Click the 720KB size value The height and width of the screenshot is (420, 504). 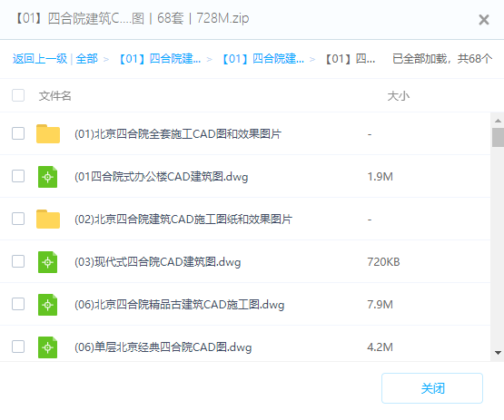383,262
